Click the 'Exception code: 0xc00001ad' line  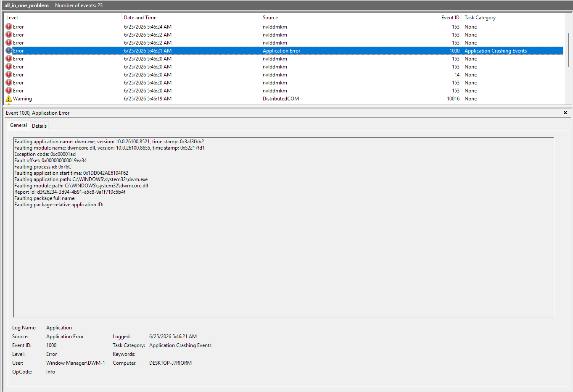point(45,154)
